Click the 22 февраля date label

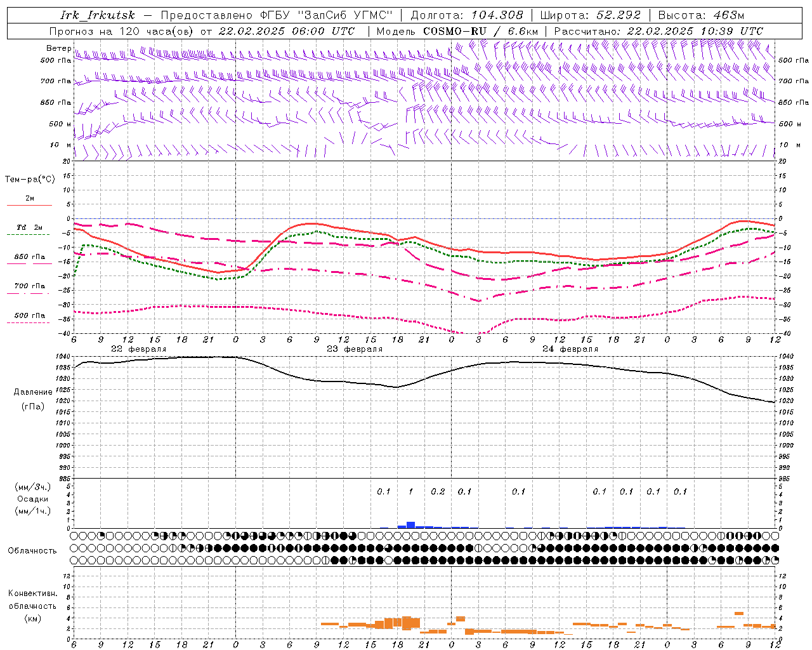(138, 349)
